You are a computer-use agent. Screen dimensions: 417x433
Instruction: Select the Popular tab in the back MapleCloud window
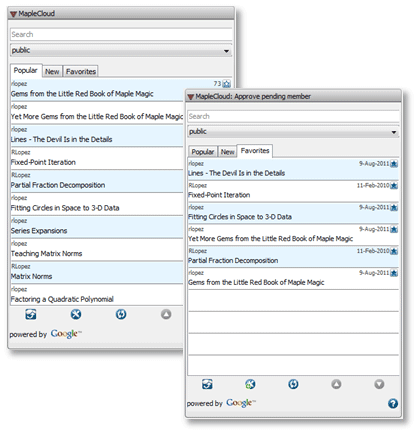click(26, 71)
